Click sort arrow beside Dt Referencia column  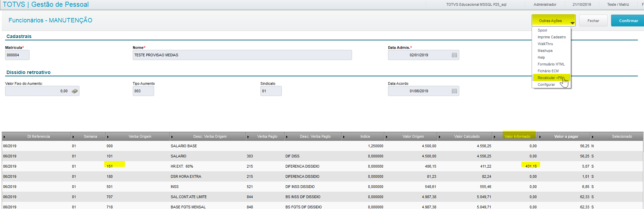pyautogui.click(x=4, y=137)
